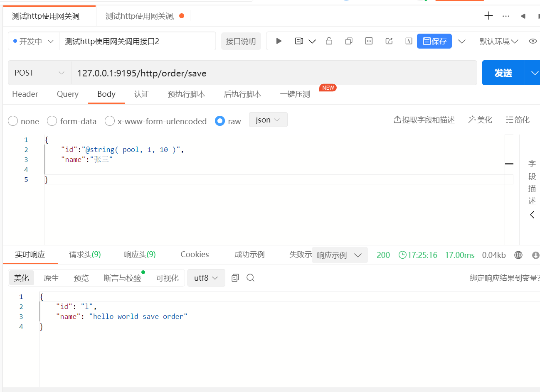
Task: Open the three-dots tab options menu
Action: click(506, 16)
